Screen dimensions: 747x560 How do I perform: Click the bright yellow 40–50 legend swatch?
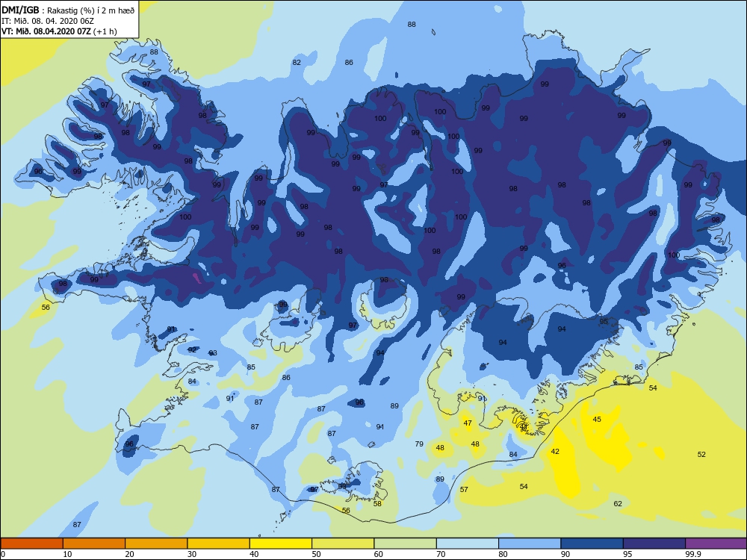(281, 544)
